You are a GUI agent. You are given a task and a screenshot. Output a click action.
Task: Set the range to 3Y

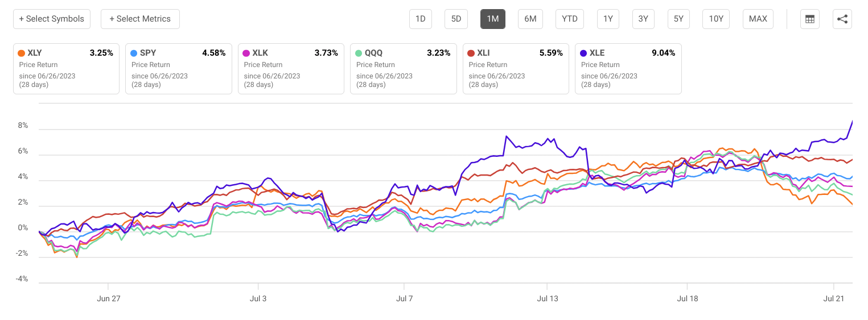(x=643, y=19)
